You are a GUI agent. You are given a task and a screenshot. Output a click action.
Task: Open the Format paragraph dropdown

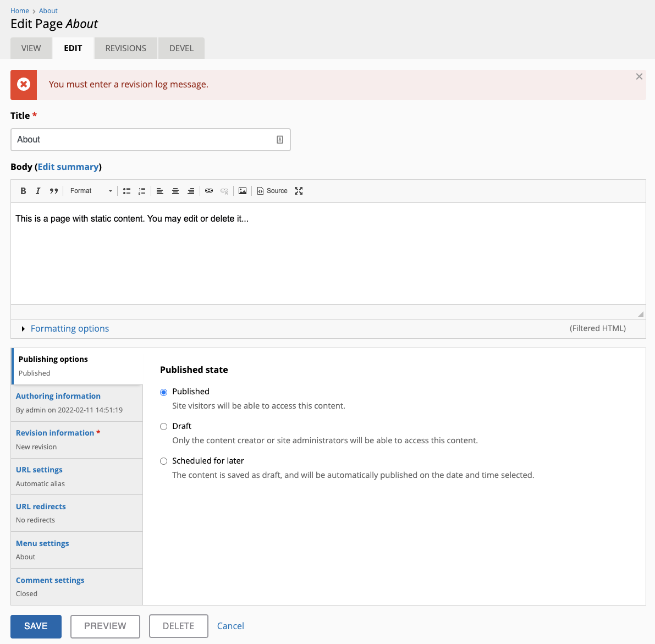coord(91,191)
